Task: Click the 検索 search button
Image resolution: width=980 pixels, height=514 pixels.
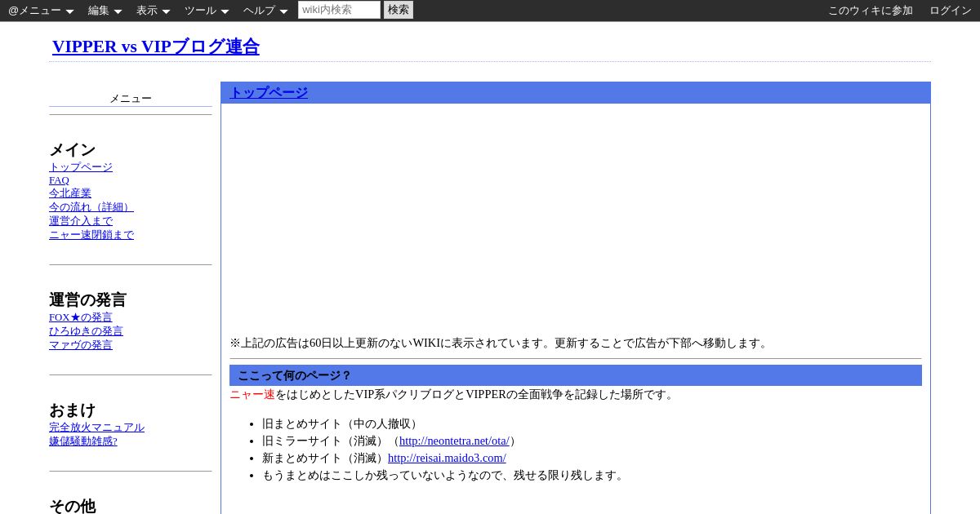Action: click(399, 10)
